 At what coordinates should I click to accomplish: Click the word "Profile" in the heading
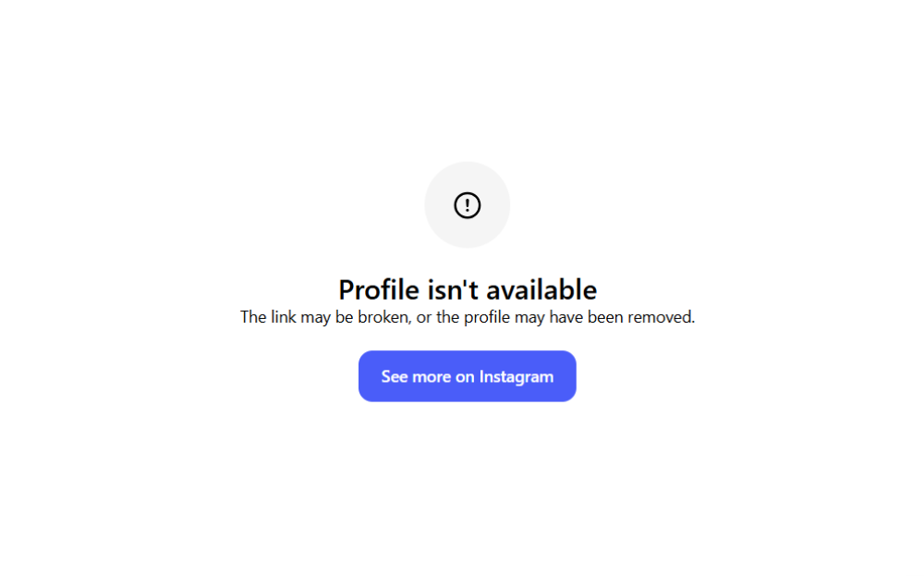[x=379, y=289]
